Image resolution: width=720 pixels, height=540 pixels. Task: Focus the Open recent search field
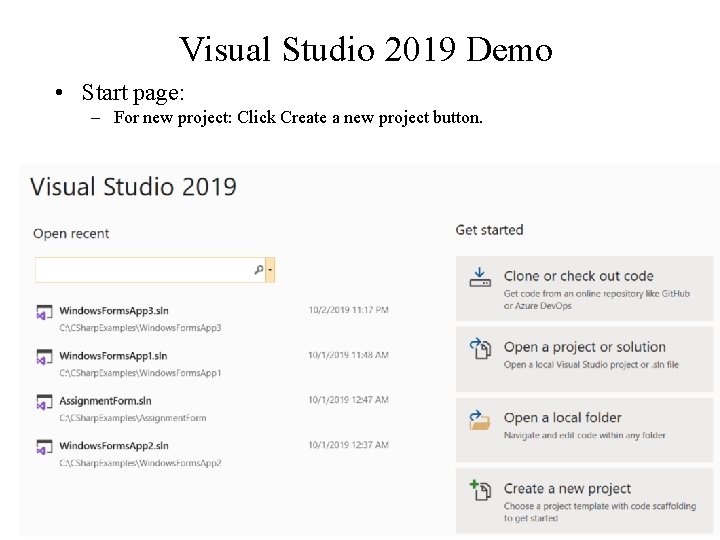(x=140, y=270)
